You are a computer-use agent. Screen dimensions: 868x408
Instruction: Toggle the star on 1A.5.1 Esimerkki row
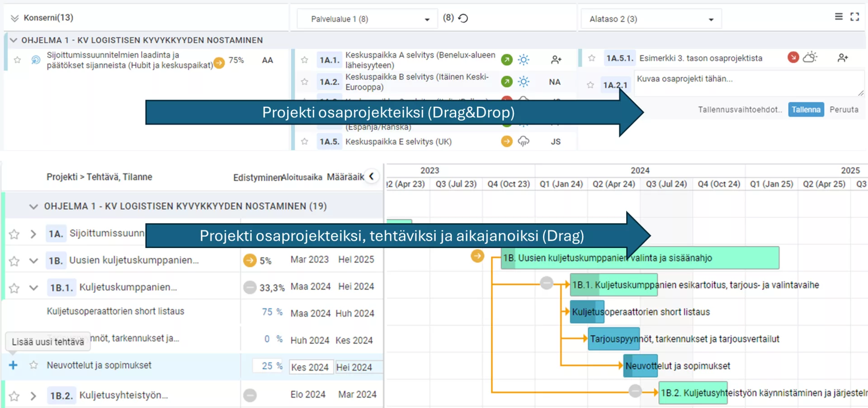point(591,57)
